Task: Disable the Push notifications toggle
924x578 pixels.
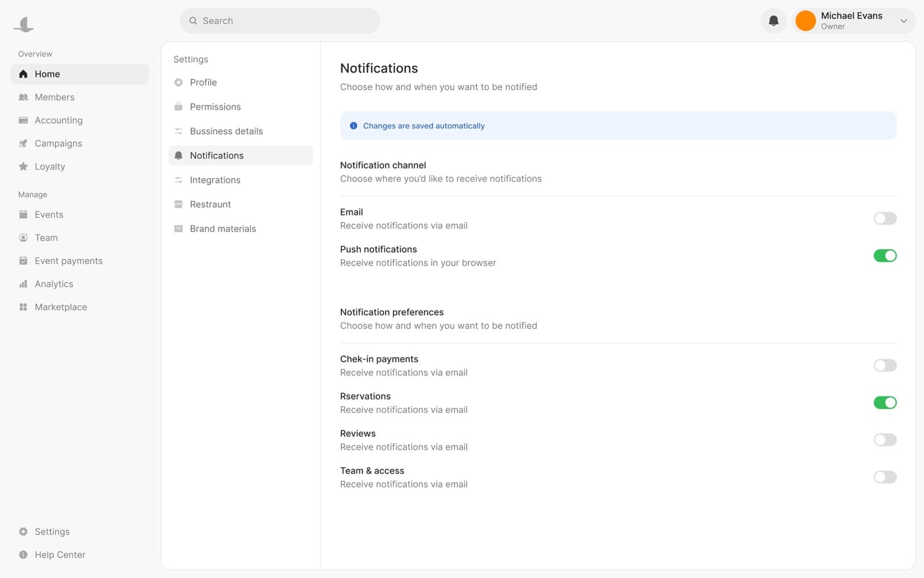Action: coord(885,255)
